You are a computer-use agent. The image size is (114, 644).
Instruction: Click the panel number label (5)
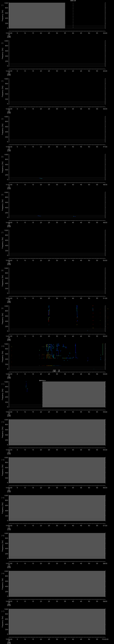click(2, 157)
